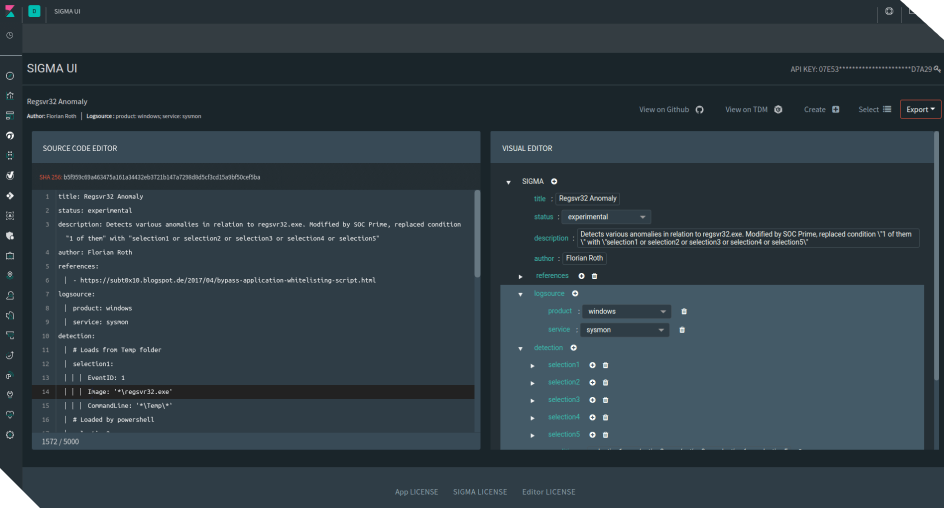Open the status experimental dropdown
The image size is (944, 508).
point(605,216)
